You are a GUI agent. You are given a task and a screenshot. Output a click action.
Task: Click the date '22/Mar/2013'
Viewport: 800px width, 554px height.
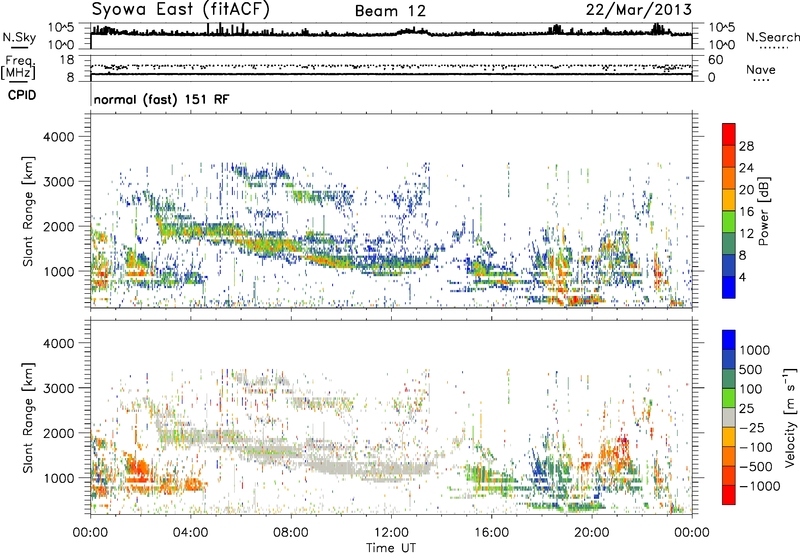639,9
